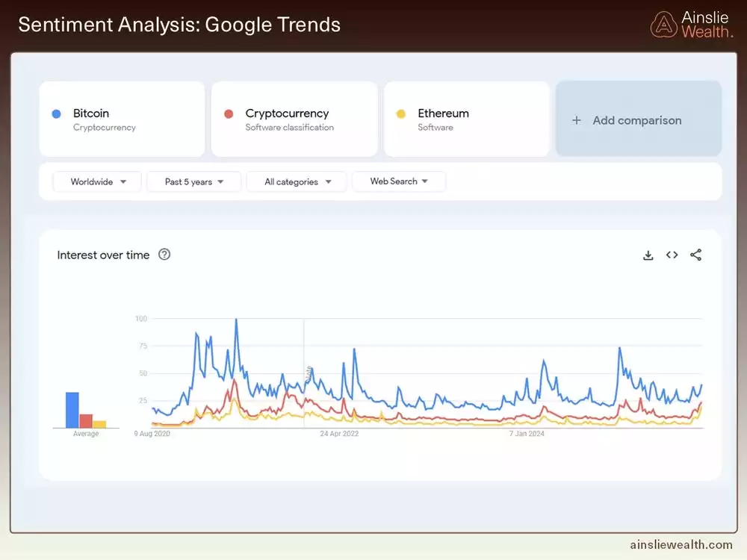Image resolution: width=747 pixels, height=560 pixels.
Task: Open the embed code icon
Action: click(x=672, y=255)
